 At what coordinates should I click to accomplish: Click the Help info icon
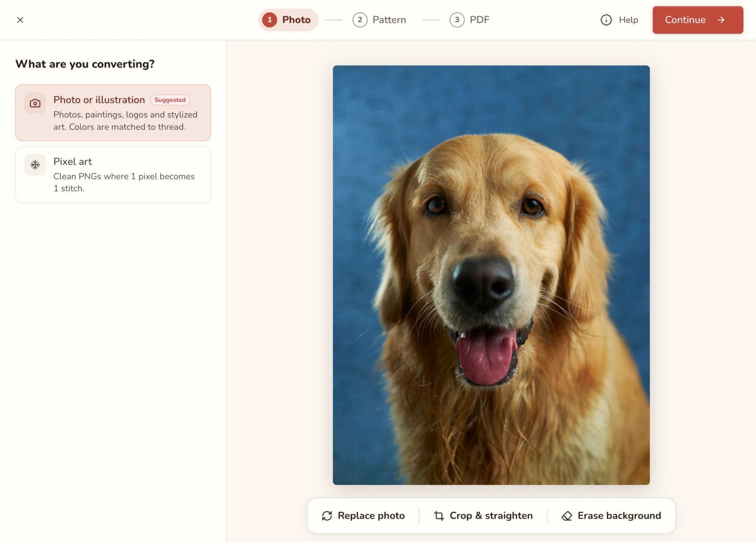click(x=606, y=20)
